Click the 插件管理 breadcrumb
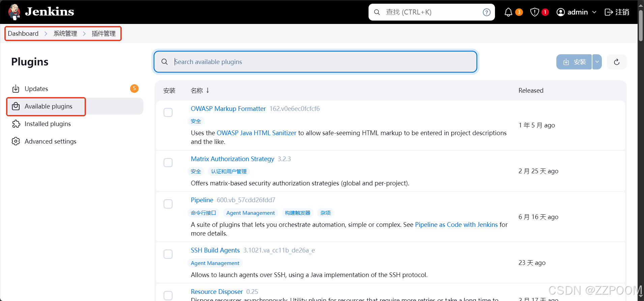644x301 pixels. [x=104, y=34]
